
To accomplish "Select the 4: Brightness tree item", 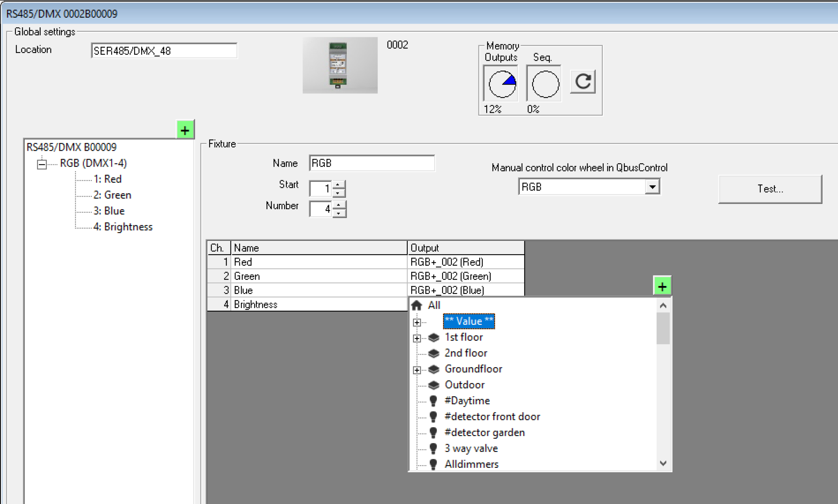I will click(x=123, y=227).
